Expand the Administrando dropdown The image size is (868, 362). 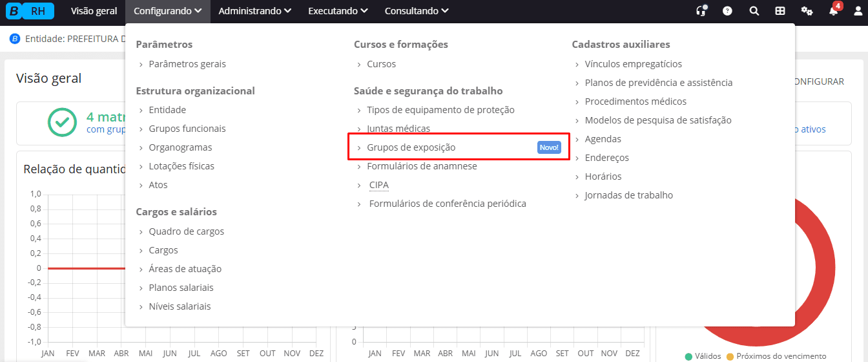click(x=254, y=11)
